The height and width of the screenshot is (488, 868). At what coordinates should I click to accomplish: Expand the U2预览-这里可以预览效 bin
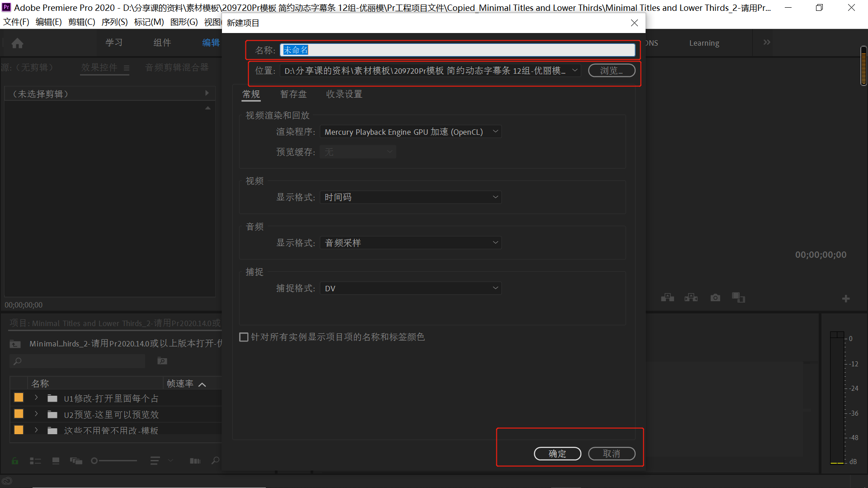pyautogui.click(x=36, y=414)
